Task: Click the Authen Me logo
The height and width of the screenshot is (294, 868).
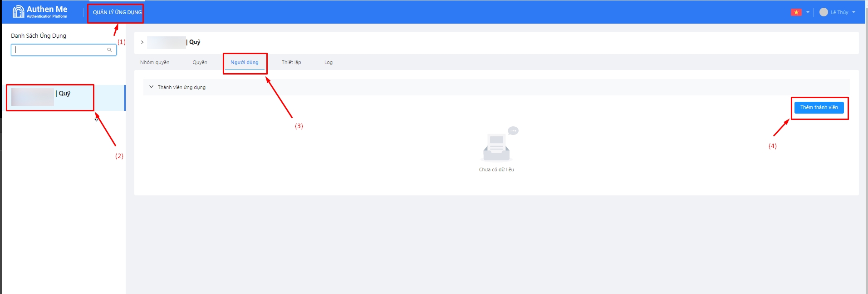Action: coord(40,12)
